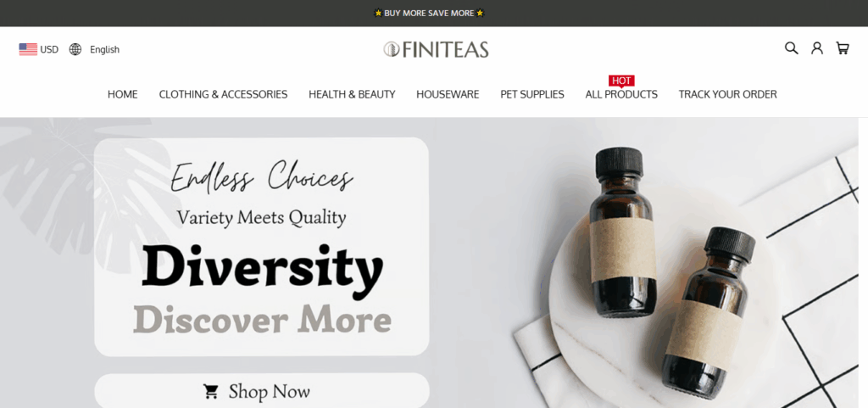The width and height of the screenshot is (868, 408).
Task: Click the cart icon inside Shop Now
Action: click(211, 392)
